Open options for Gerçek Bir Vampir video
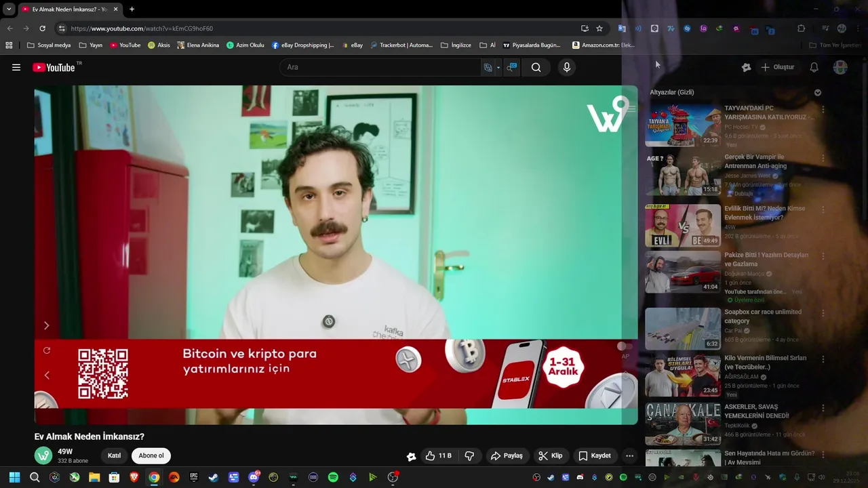The image size is (868, 488). pyautogui.click(x=823, y=159)
